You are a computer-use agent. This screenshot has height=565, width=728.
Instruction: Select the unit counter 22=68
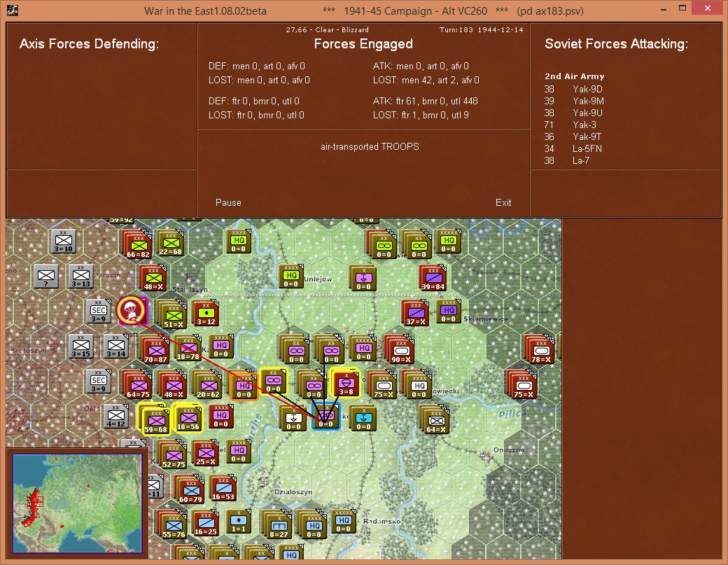pyautogui.click(x=170, y=243)
